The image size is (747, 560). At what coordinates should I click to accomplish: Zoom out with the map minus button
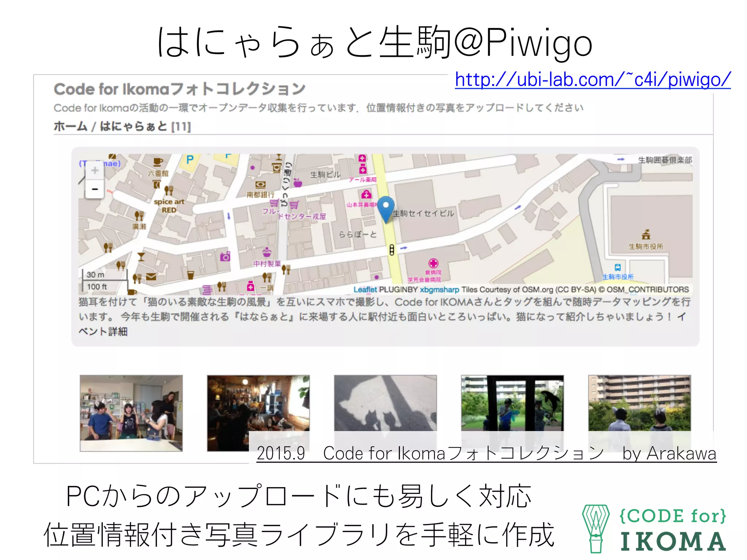coord(95,189)
